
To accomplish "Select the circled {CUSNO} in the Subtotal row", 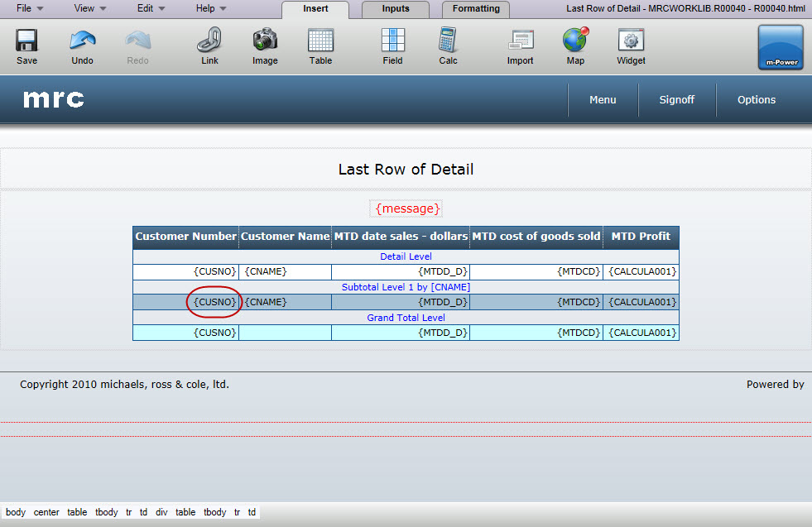I will tap(215, 302).
